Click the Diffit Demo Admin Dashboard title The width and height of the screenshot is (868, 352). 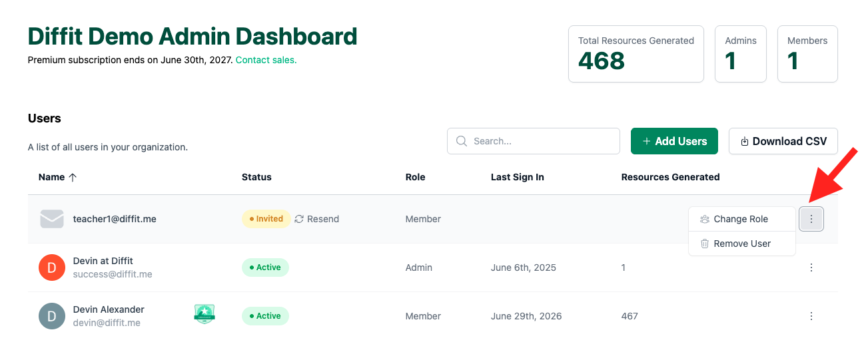[193, 36]
